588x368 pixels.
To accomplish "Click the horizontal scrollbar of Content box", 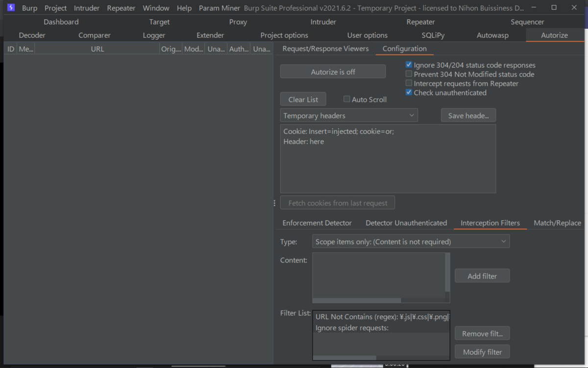I will click(357, 300).
